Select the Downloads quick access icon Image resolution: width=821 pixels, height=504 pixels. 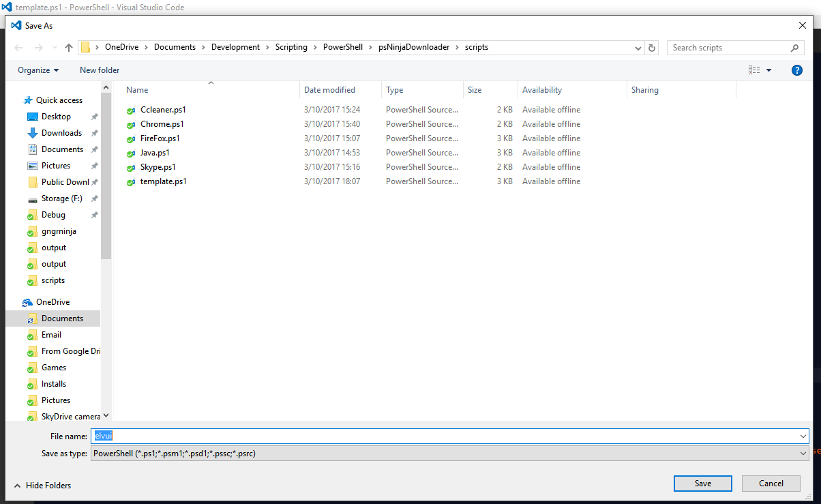click(x=33, y=133)
